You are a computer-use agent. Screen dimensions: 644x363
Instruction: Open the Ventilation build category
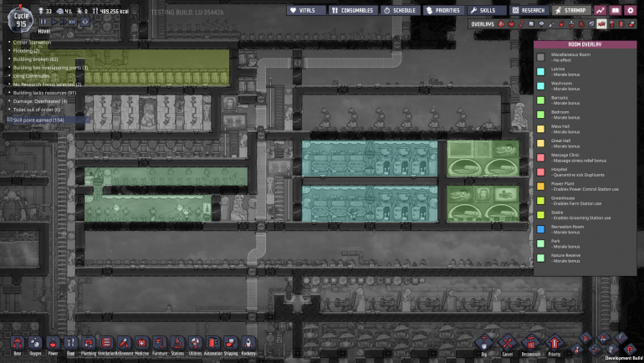pos(106,343)
